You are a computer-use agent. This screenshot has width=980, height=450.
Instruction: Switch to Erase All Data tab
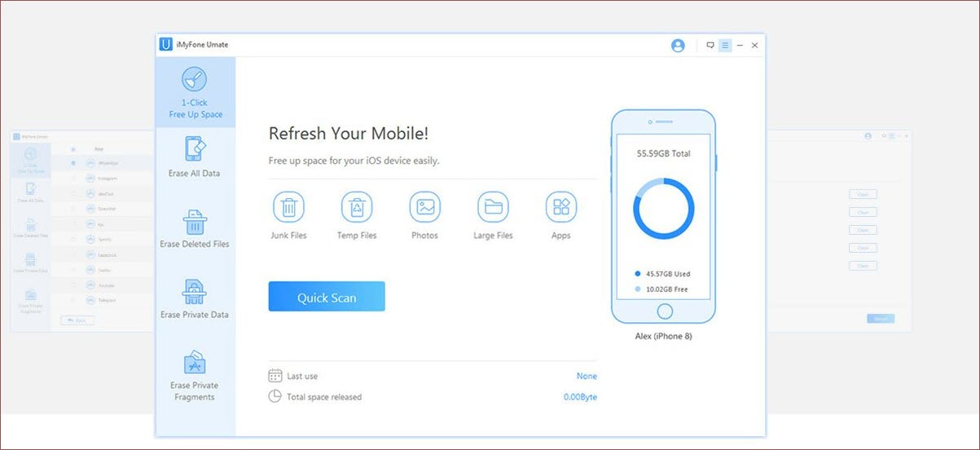pyautogui.click(x=195, y=157)
